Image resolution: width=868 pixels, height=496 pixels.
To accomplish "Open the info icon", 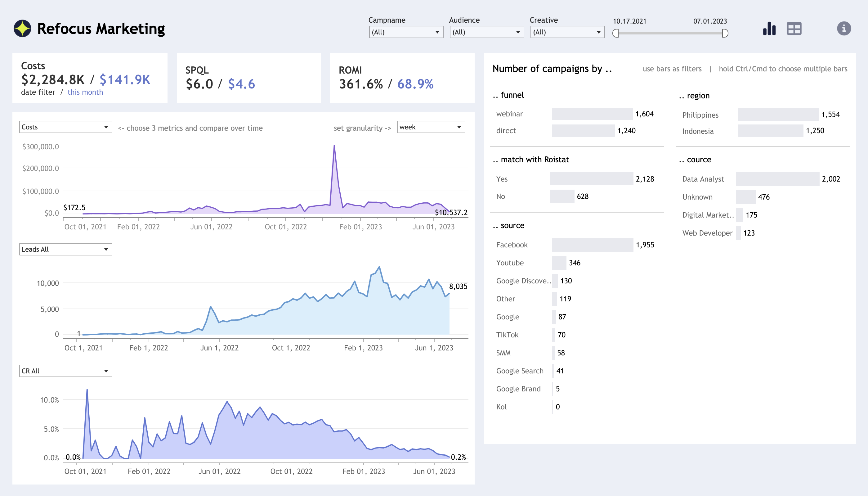I will (x=843, y=29).
